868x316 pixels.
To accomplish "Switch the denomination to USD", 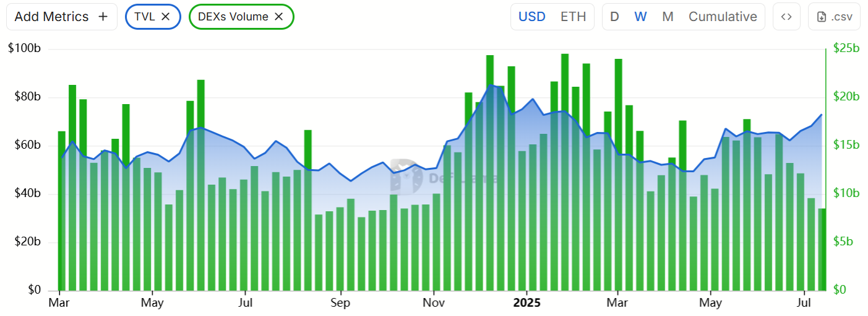I will [531, 17].
